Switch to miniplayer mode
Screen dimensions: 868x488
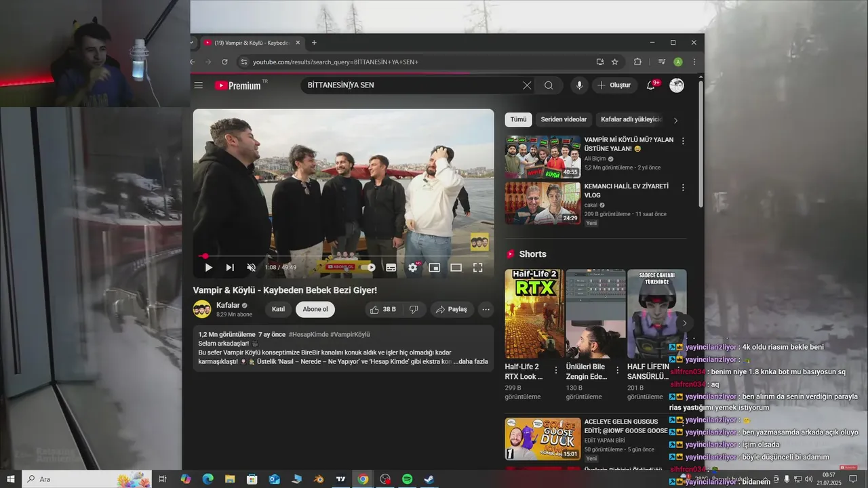(435, 268)
